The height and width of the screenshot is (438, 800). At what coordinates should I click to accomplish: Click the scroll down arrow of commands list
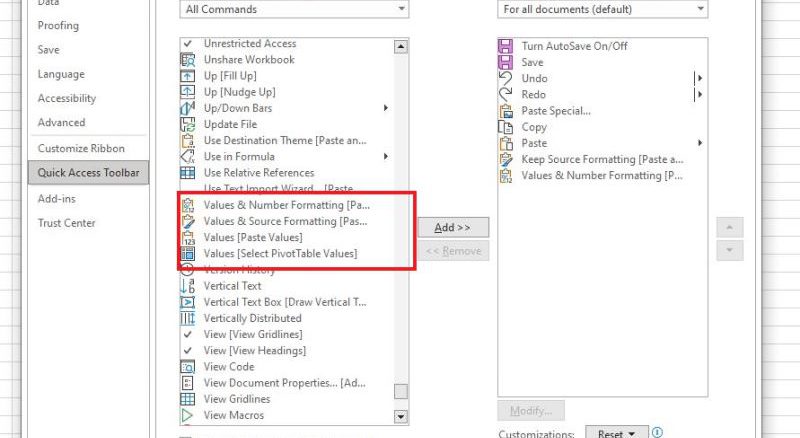401,417
